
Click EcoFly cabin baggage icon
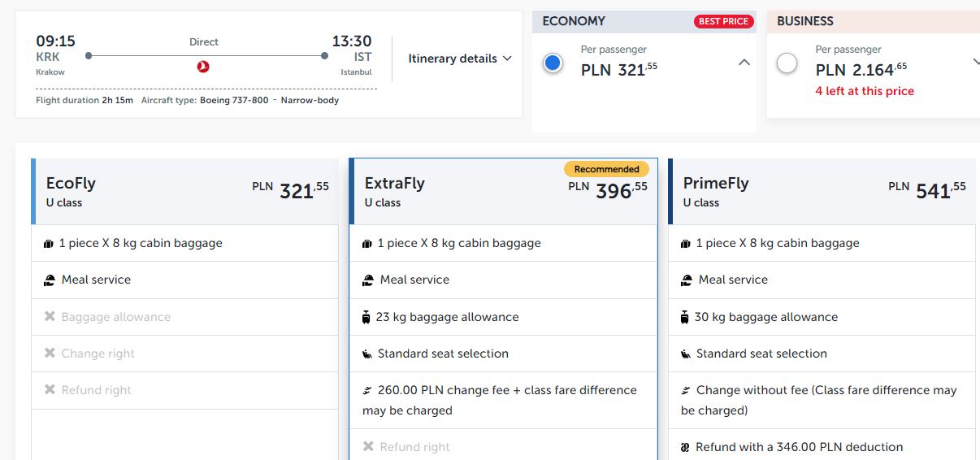tap(49, 244)
